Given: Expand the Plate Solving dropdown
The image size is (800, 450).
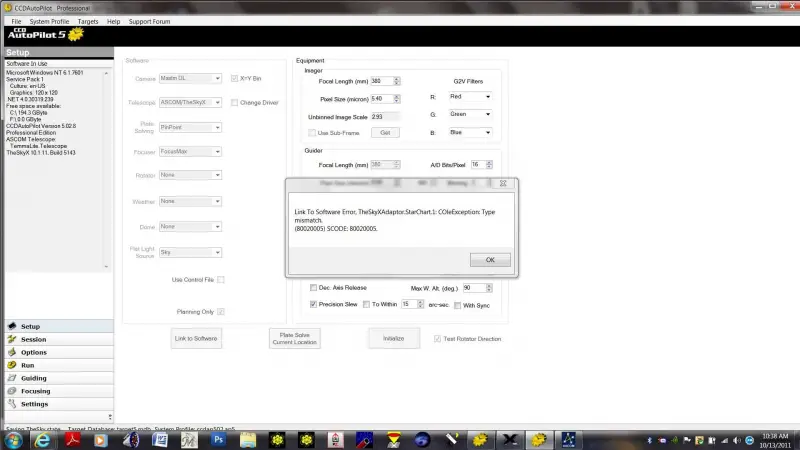Looking at the screenshot, I should pos(190,127).
